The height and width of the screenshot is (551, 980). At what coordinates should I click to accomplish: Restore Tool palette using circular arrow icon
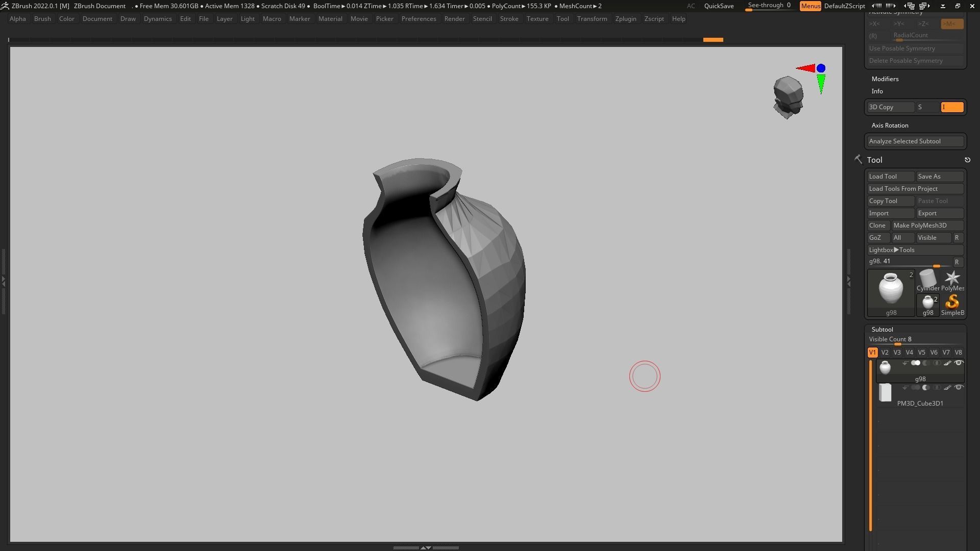pos(967,160)
